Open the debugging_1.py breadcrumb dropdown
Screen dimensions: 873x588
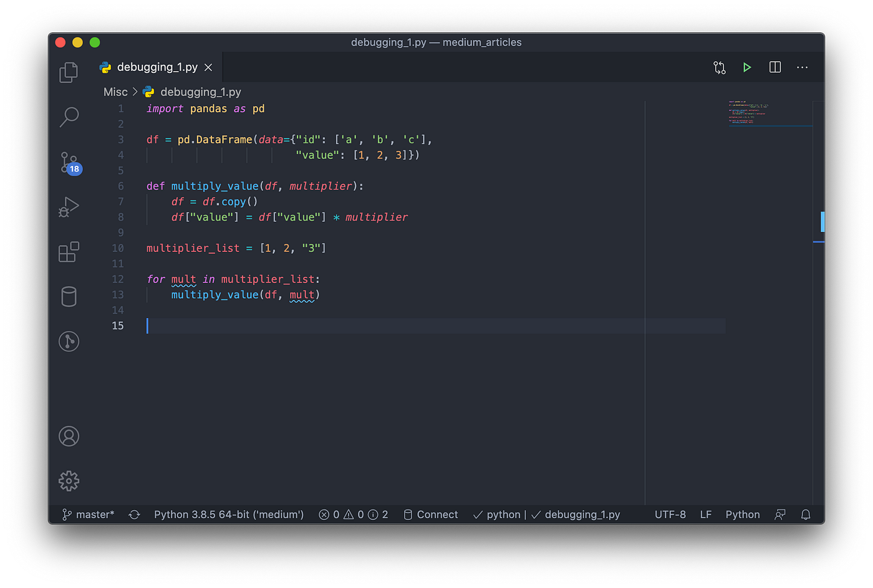click(x=191, y=91)
